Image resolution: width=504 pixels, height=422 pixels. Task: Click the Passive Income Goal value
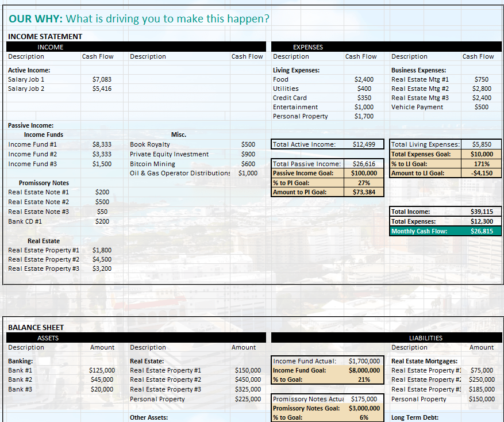[364, 173]
